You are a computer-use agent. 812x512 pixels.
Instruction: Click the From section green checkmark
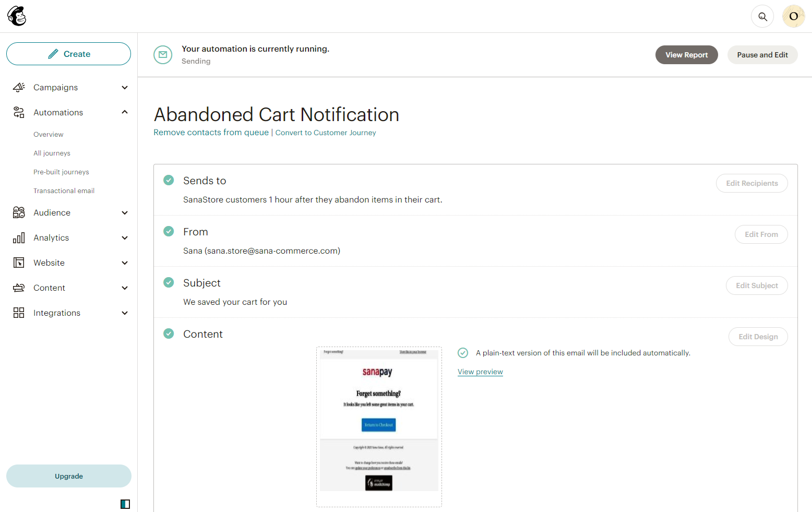point(169,231)
